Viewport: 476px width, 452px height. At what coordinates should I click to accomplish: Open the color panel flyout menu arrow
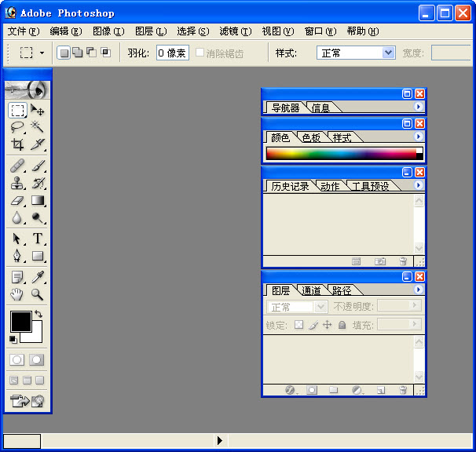419,137
